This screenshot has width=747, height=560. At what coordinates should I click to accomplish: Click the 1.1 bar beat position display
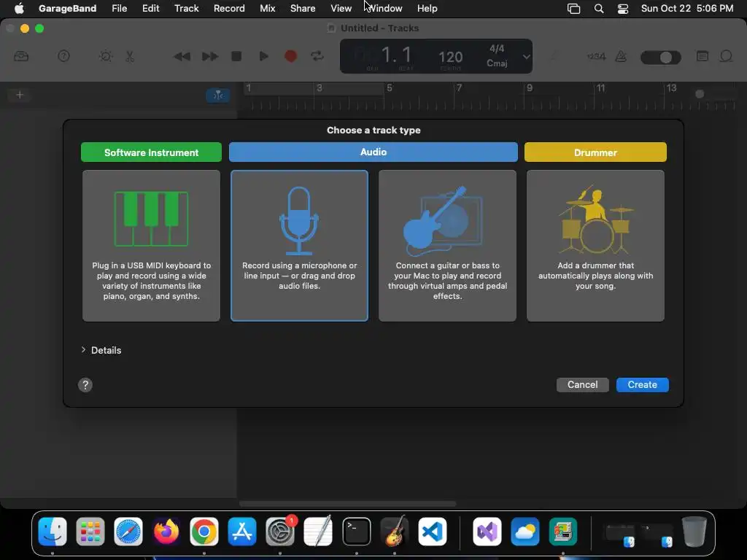[x=396, y=55]
